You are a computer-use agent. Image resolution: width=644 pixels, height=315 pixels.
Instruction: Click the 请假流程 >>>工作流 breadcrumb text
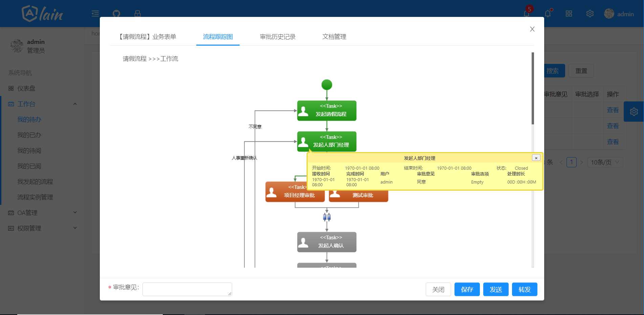(x=150, y=59)
